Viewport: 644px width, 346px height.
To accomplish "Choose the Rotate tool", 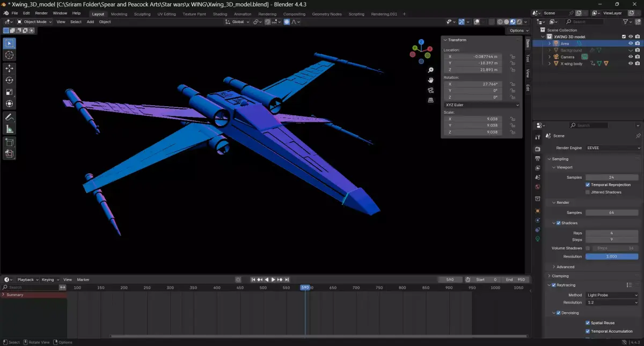I will (x=9, y=80).
